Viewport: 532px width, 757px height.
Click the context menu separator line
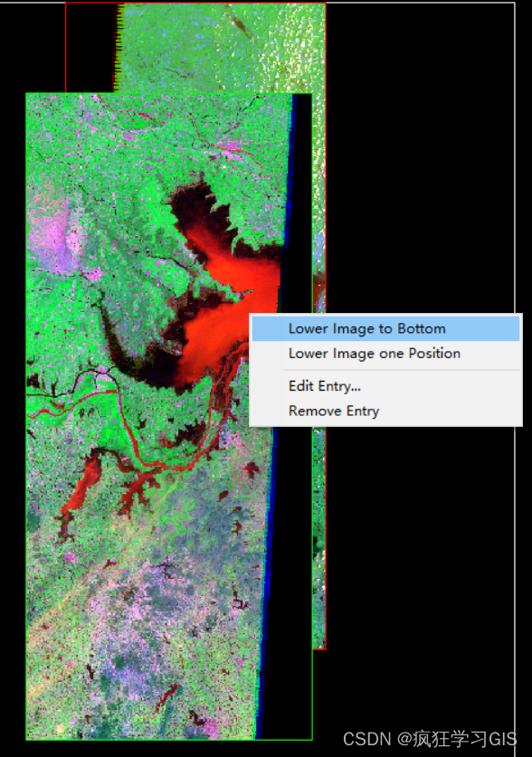pos(402,370)
